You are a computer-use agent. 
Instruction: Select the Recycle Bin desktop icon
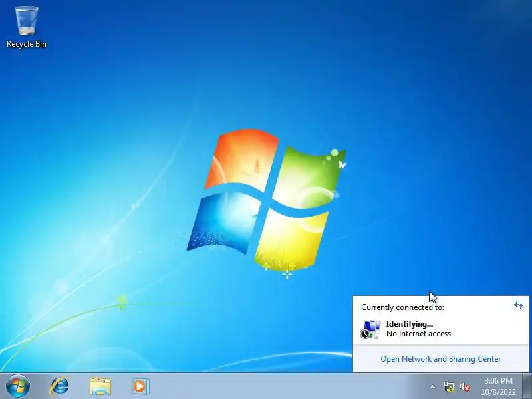click(x=27, y=27)
